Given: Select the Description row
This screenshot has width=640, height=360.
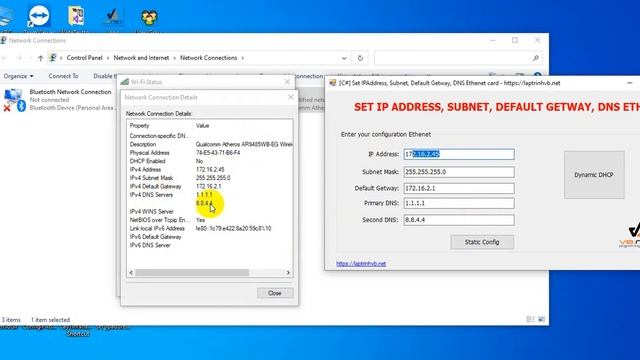Looking at the screenshot, I should [x=210, y=144].
